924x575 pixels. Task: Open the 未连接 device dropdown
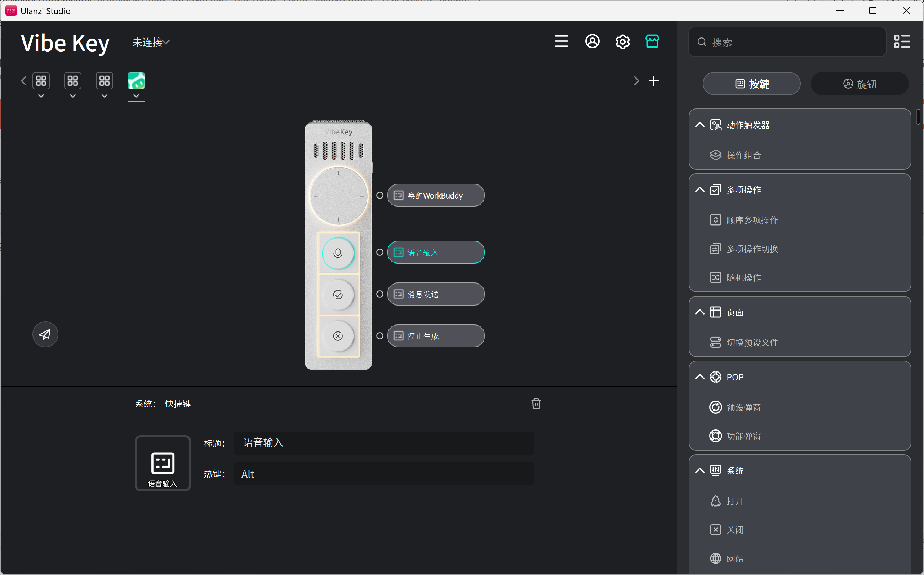click(x=151, y=42)
